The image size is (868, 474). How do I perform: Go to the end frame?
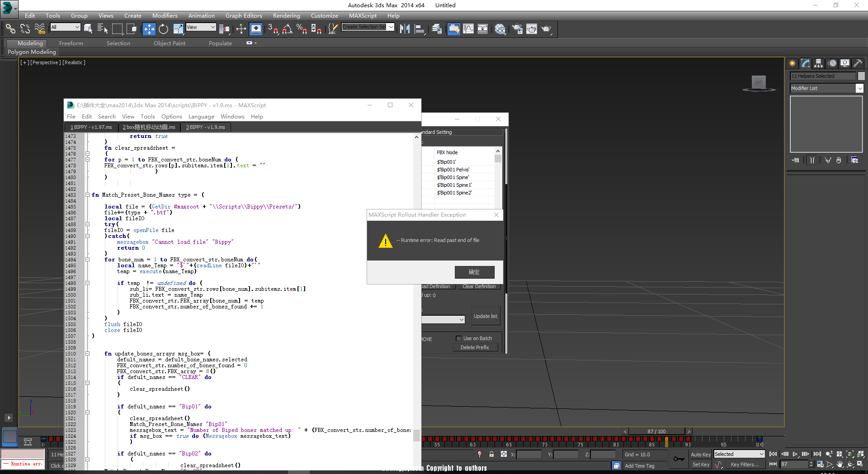(x=817, y=454)
